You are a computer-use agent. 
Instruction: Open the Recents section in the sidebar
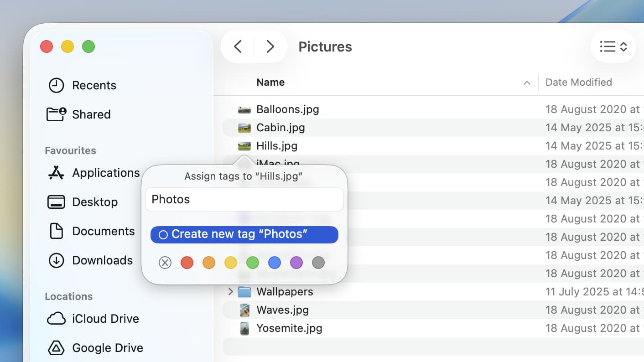tap(94, 85)
